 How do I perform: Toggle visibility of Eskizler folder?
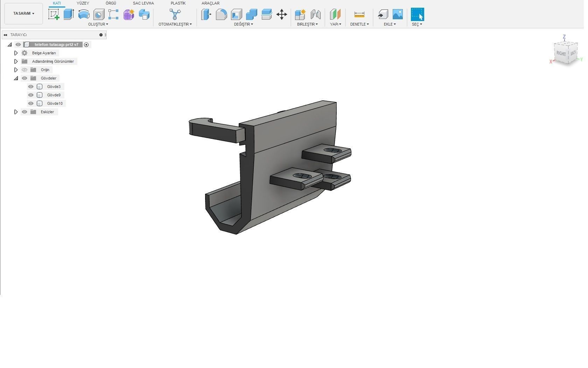24,112
